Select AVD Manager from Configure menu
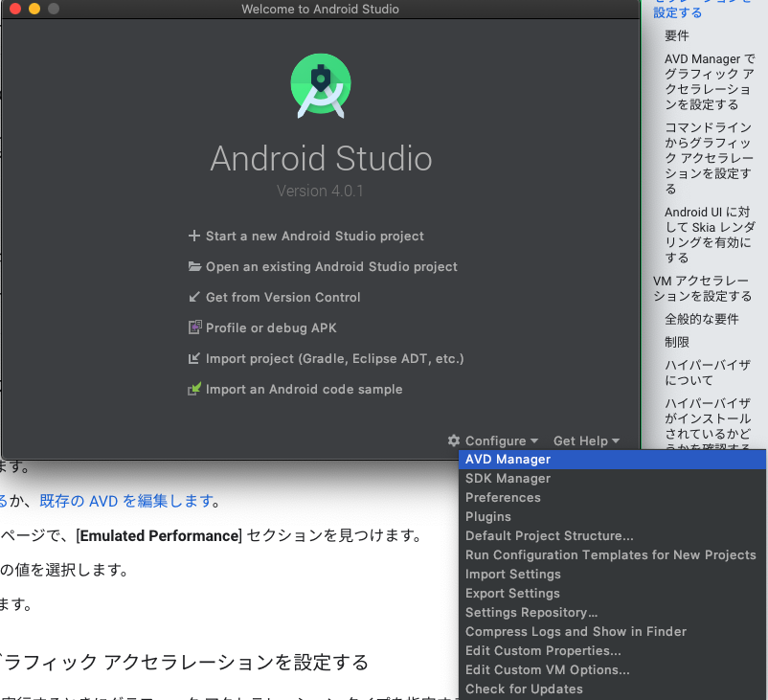Image resolution: width=768 pixels, height=700 pixels. click(x=612, y=460)
